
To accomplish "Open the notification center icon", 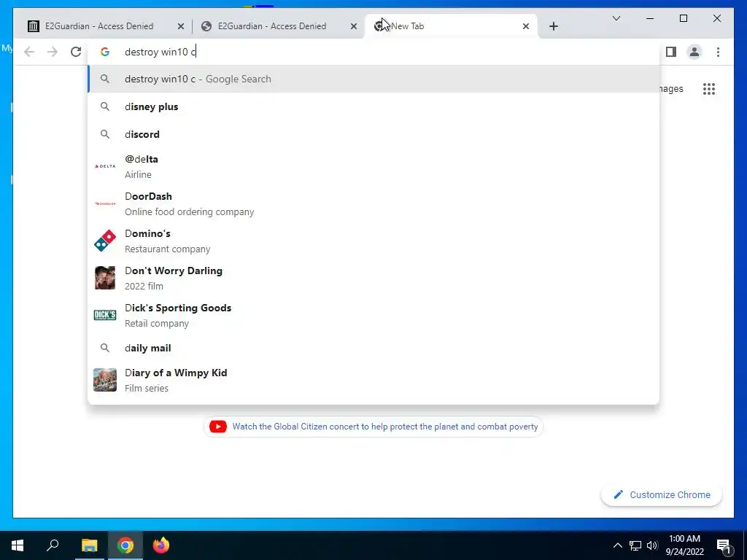I will pos(724,545).
